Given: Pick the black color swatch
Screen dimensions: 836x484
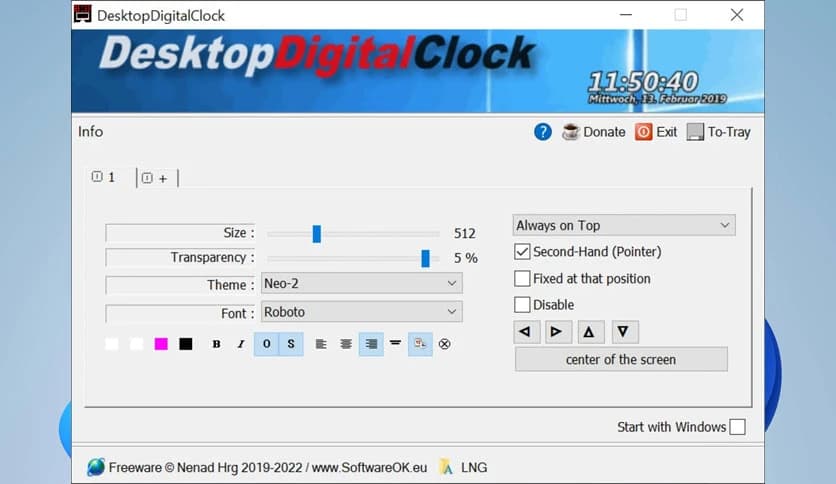Looking at the screenshot, I should pyautogui.click(x=186, y=344).
